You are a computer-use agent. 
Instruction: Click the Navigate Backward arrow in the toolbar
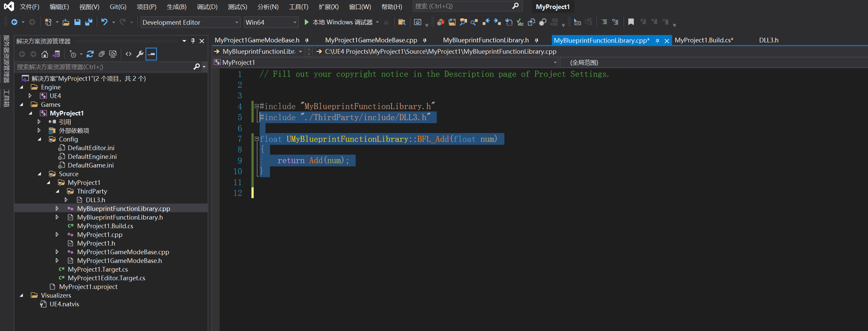[14, 22]
